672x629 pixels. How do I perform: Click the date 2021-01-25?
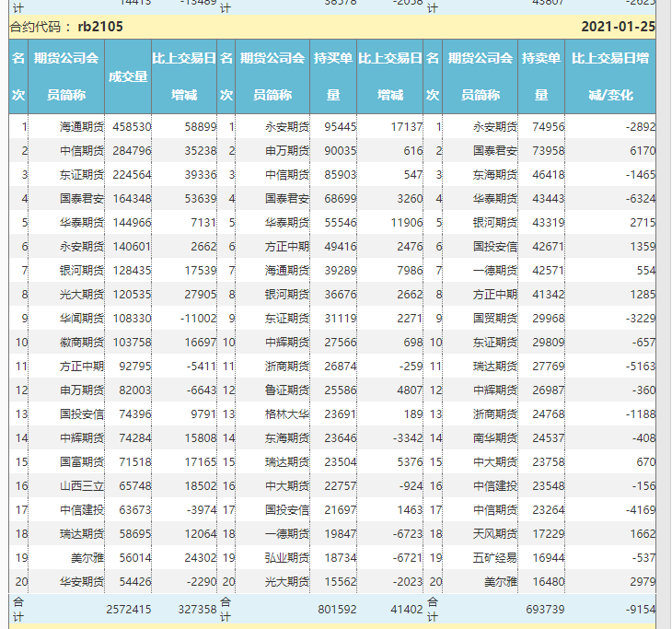[618, 27]
